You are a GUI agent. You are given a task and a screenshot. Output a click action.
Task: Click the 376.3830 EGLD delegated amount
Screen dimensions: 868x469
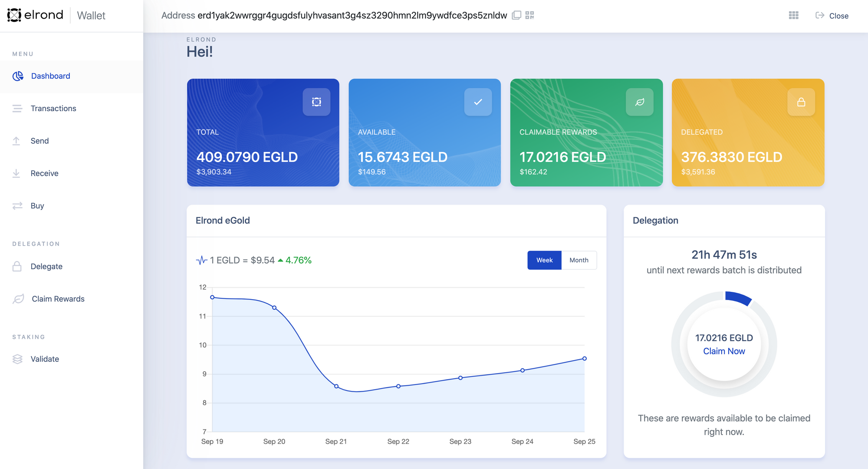click(732, 157)
